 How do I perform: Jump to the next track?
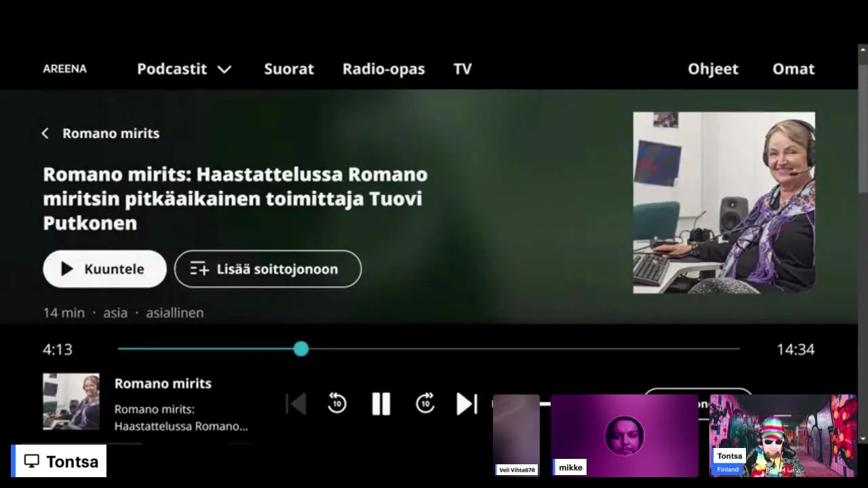[467, 404]
